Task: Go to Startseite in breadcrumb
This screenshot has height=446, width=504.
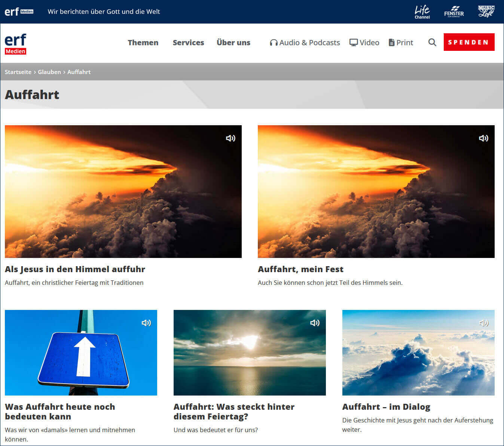Action: coord(18,72)
